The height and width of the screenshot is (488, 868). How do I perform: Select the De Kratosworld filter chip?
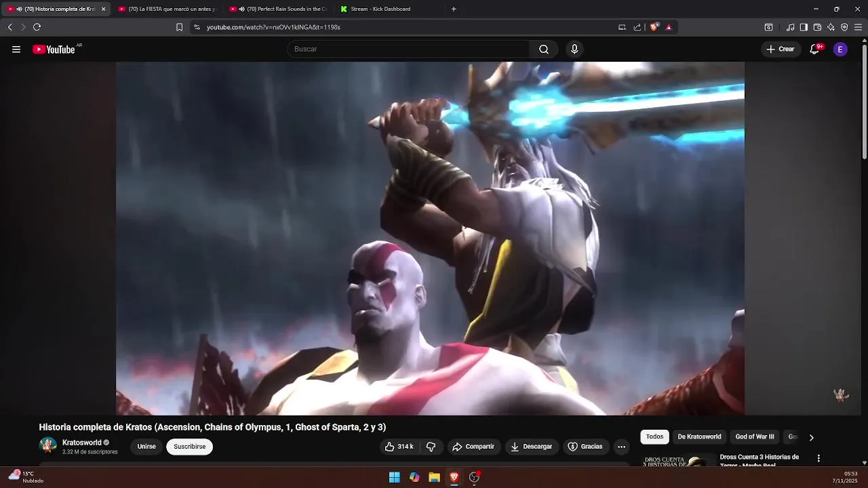point(699,437)
